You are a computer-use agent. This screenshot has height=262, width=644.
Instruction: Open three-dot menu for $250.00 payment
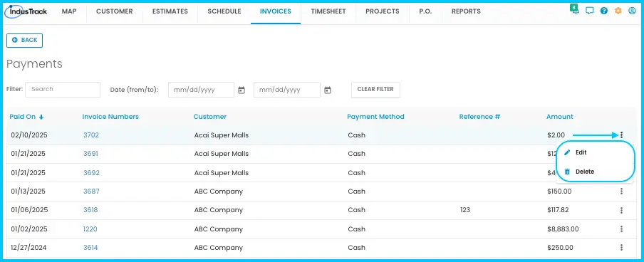(x=621, y=247)
